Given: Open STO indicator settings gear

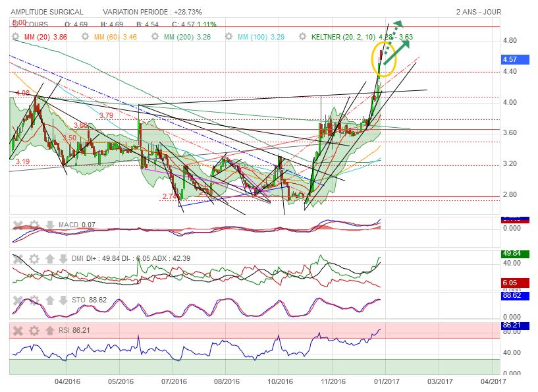Looking at the screenshot, I should pyautogui.click(x=34, y=300).
